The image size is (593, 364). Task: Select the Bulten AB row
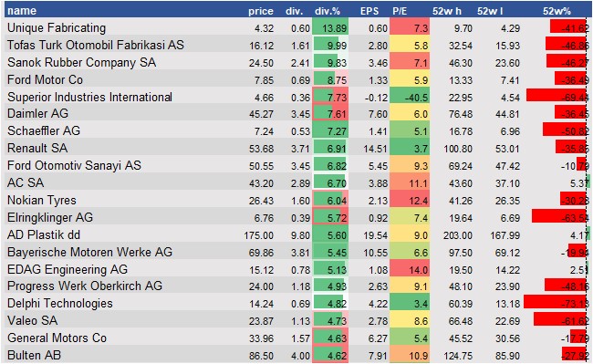pyautogui.click(x=296, y=355)
